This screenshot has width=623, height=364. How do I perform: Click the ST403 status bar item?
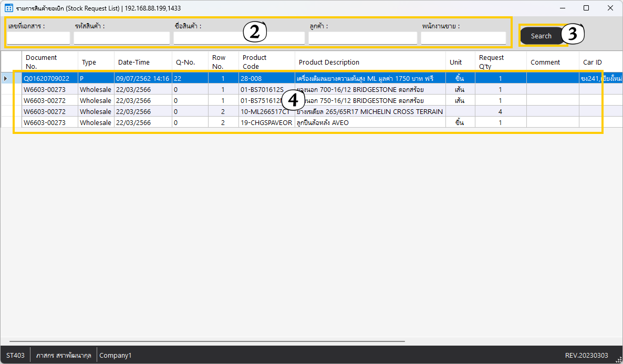[15, 356]
